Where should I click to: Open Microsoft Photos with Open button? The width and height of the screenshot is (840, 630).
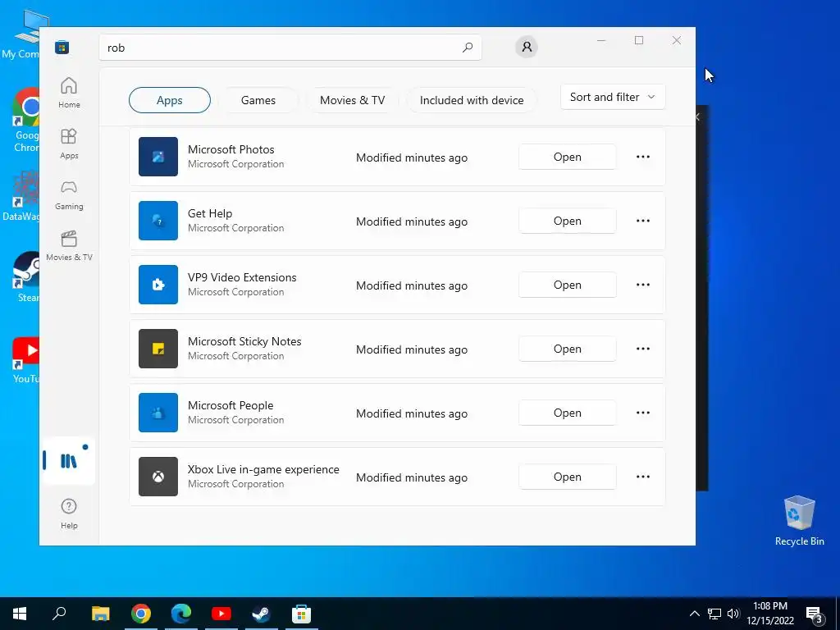click(568, 157)
